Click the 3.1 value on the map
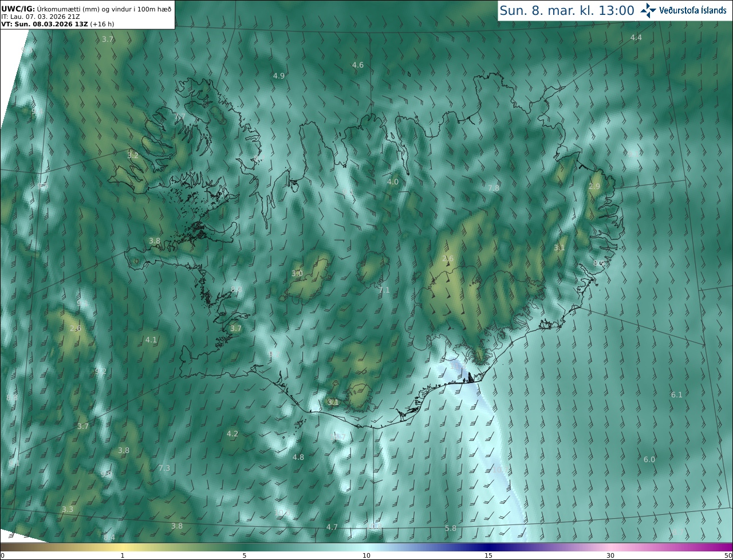The image size is (733, 560). pyautogui.click(x=559, y=247)
